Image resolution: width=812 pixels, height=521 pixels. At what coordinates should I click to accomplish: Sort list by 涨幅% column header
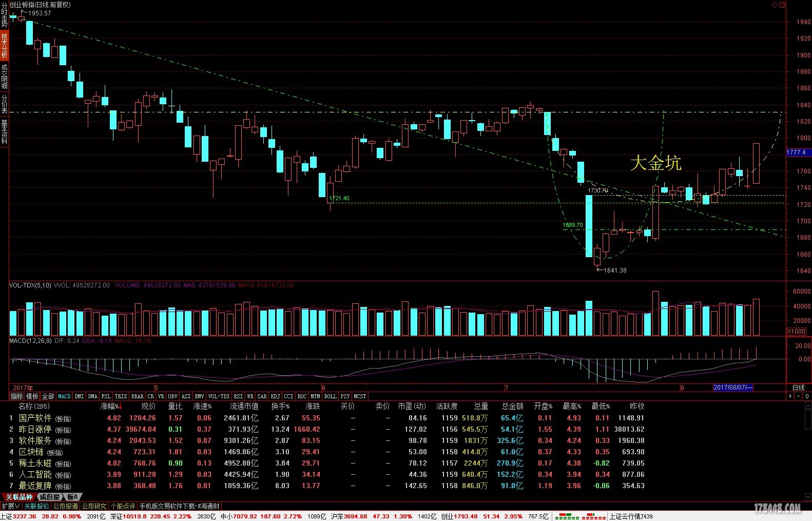pyautogui.click(x=111, y=406)
